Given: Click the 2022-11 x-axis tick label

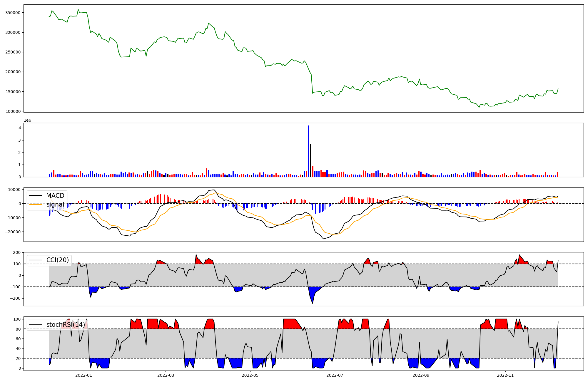Looking at the screenshot, I should coord(505,375).
